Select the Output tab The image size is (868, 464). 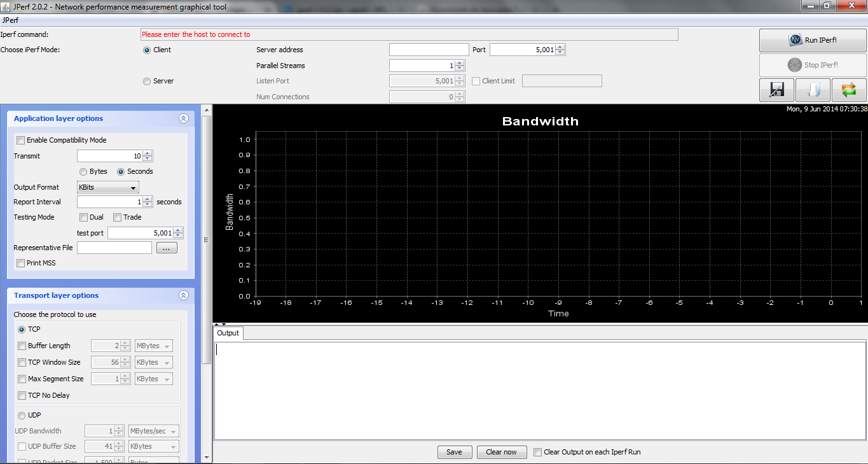(x=228, y=333)
